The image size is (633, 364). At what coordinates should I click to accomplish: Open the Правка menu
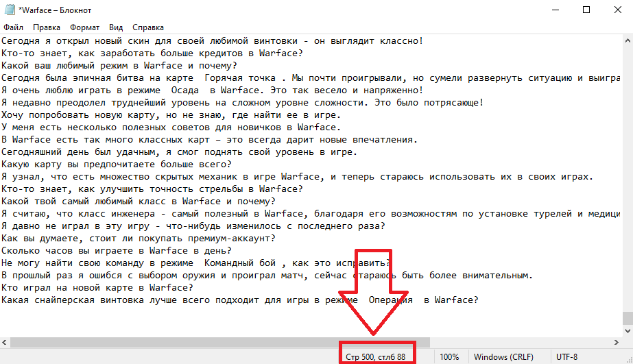pyautogui.click(x=47, y=27)
